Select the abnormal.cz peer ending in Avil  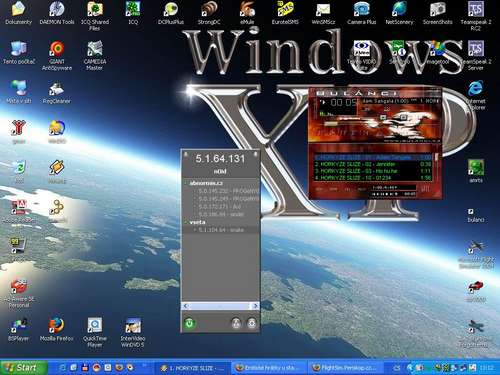click(220, 207)
